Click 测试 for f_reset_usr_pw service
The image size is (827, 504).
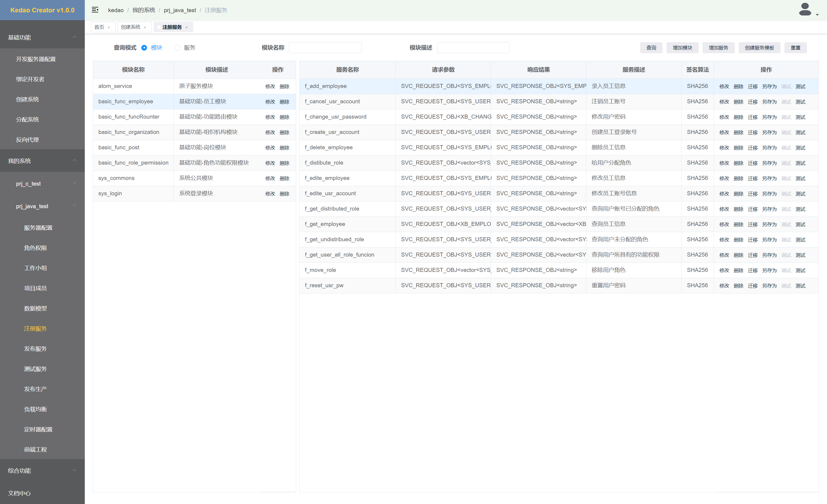click(x=800, y=286)
